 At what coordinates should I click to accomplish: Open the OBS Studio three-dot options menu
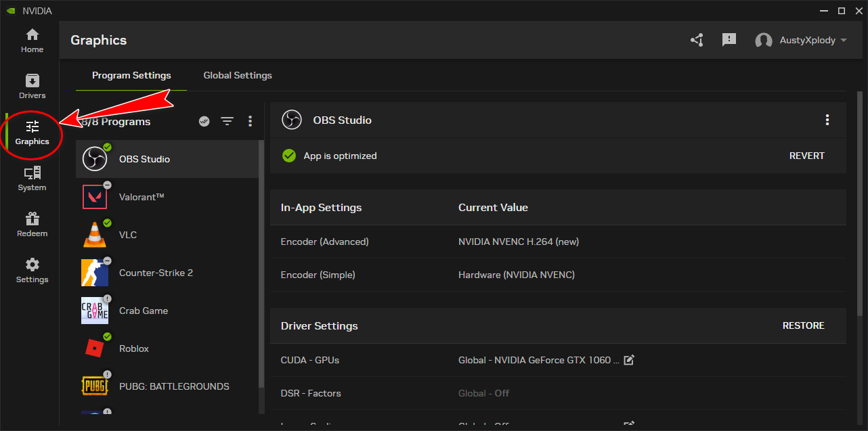(827, 120)
